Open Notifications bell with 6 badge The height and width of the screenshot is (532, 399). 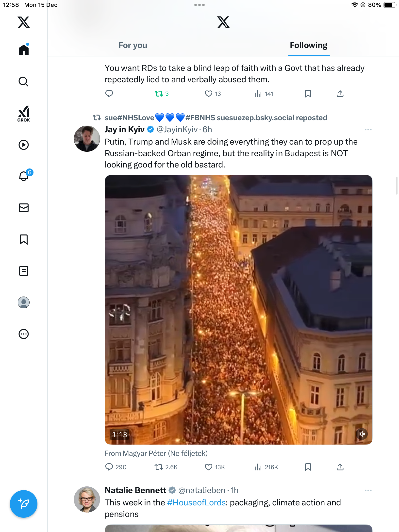point(24,176)
